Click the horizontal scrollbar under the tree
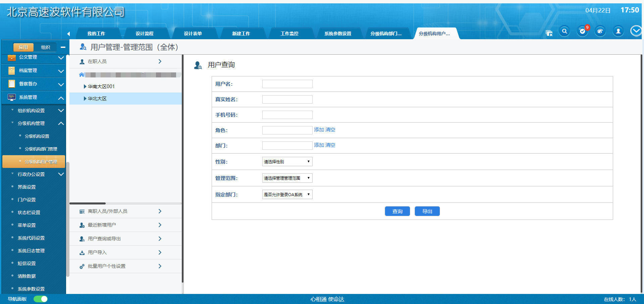The image size is (644, 304). [x=88, y=203]
